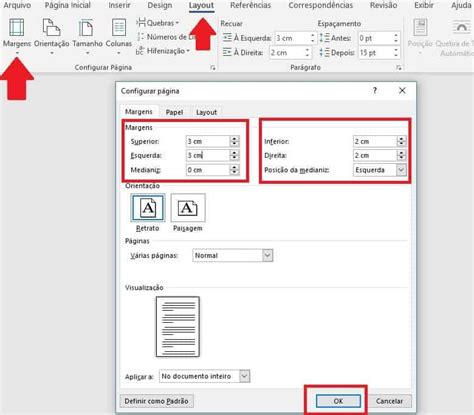474x415 pixels.
Task: Click the Superior margin field
Action: [x=208, y=142]
